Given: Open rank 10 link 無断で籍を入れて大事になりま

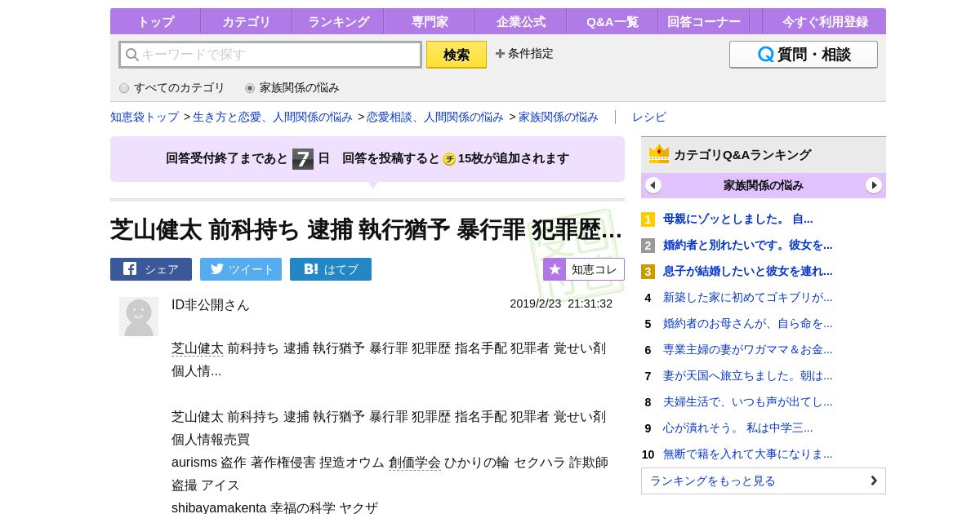Looking at the screenshot, I should coord(748,454).
